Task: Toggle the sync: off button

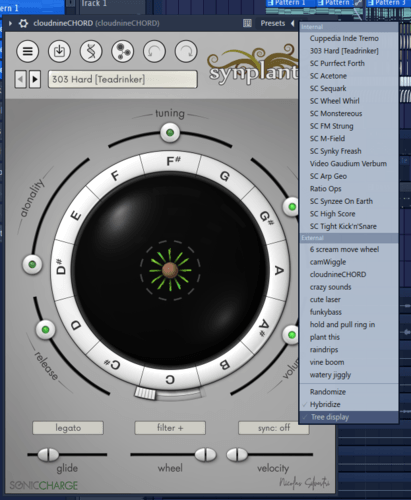Action: tap(274, 428)
